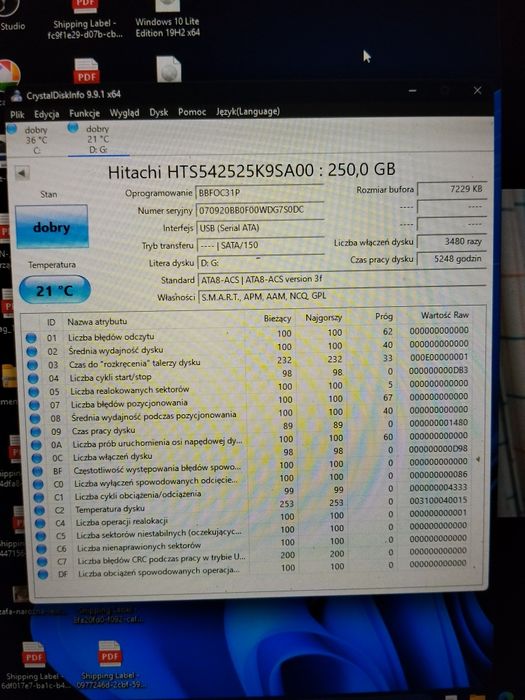The width and height of the screenshot is (525, 700).
Task: Click status circle for 09 Czas pracy dysku
Action: pos(36,432)
